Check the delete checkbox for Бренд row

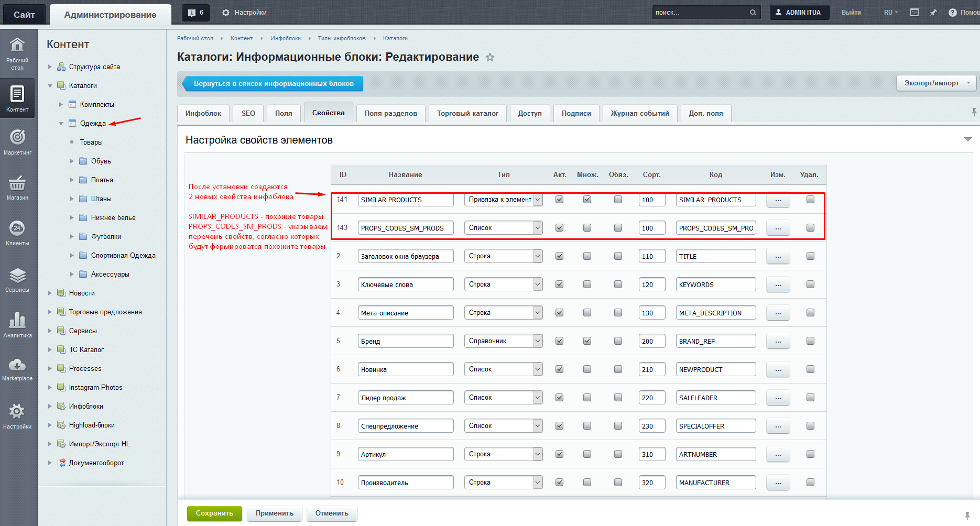(810, 341)
